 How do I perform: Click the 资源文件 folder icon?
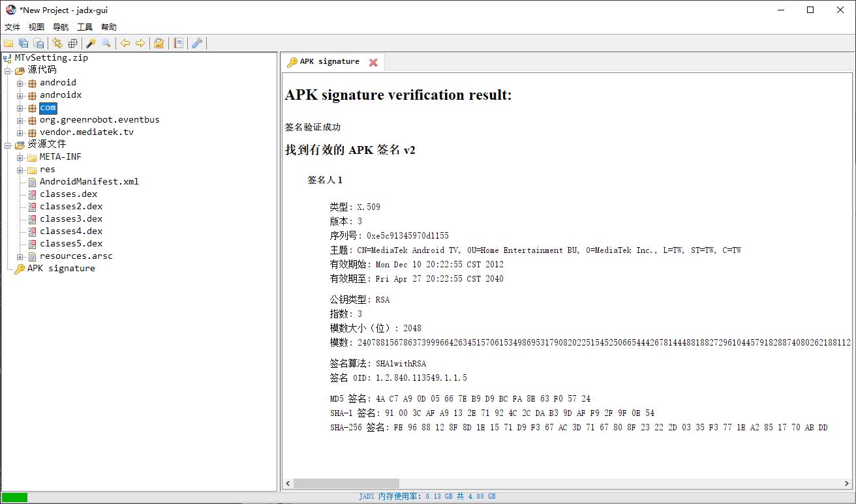click(x=20, y=145)
